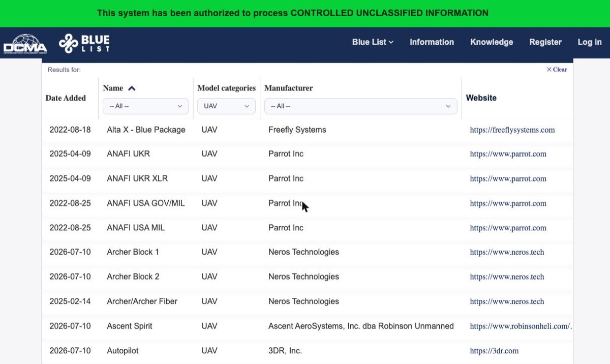Click the DCMA logo icon

tap(25, 44)
